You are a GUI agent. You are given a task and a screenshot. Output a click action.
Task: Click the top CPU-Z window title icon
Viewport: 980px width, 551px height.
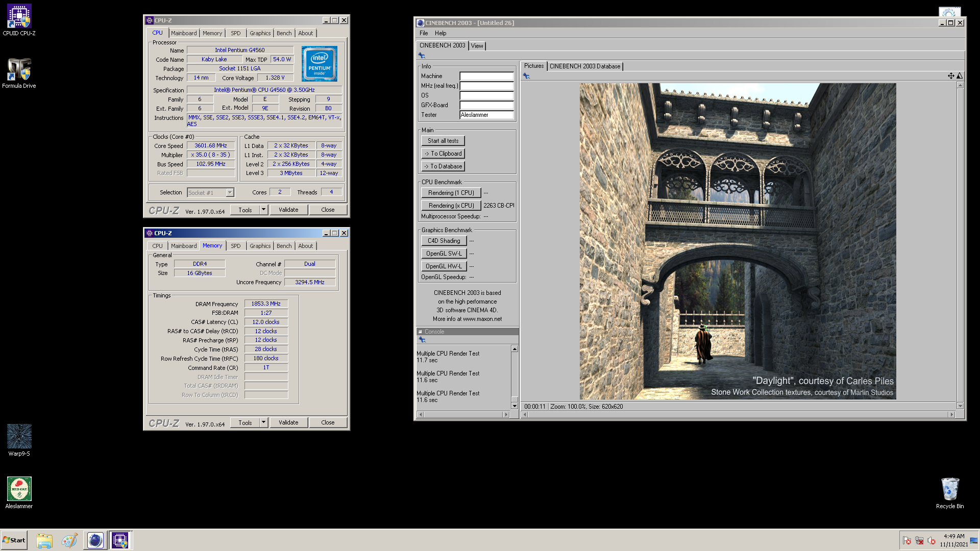150,20
